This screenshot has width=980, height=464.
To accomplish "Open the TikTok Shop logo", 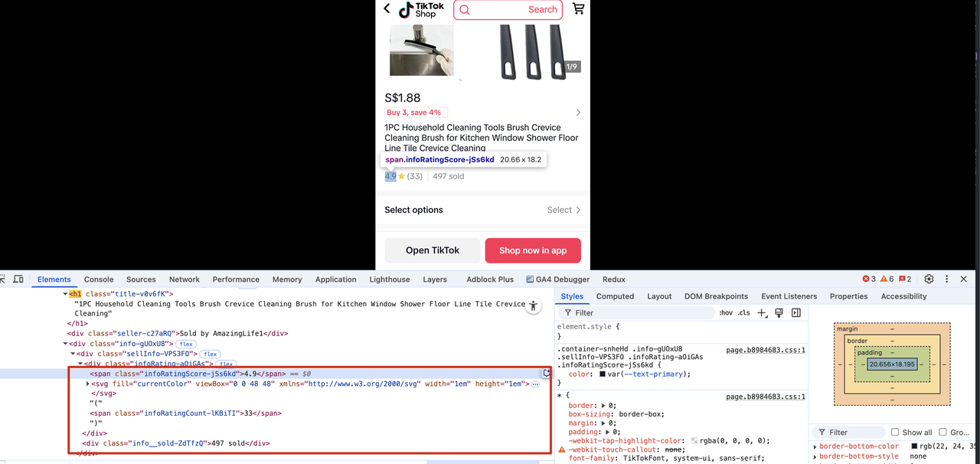I will pyautogui.click(x=421, y=9).
